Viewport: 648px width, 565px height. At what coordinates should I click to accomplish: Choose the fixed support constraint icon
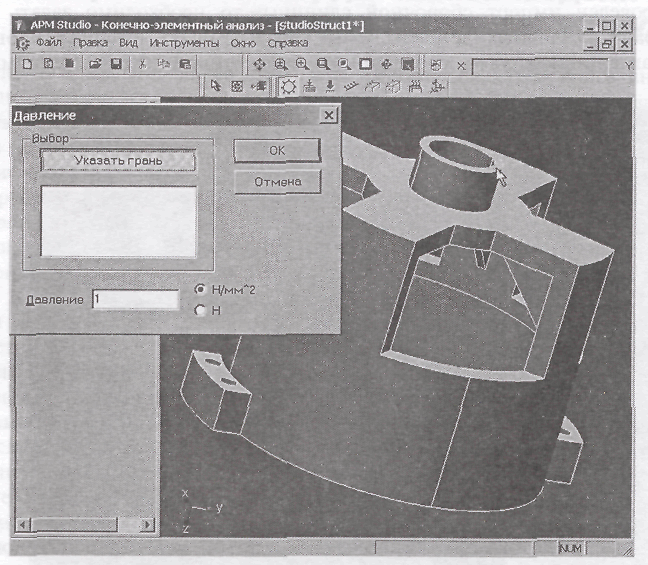(310, 86)
